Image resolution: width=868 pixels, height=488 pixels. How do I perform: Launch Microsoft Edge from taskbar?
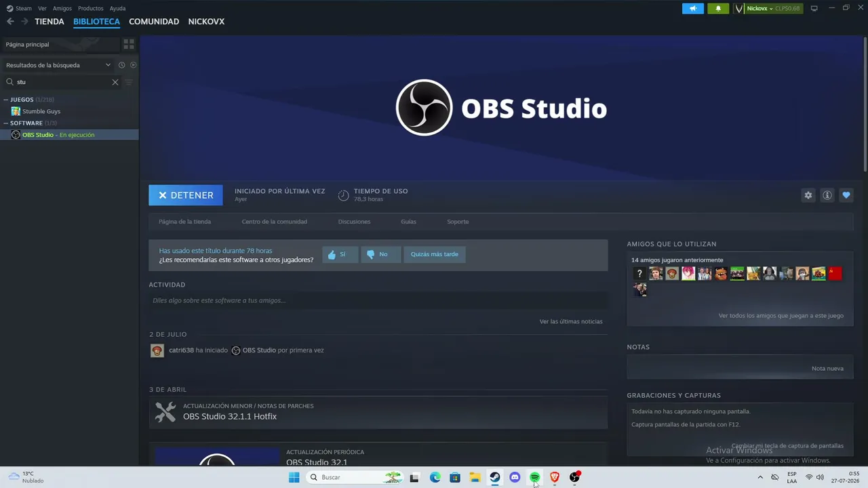coord(435,477)
